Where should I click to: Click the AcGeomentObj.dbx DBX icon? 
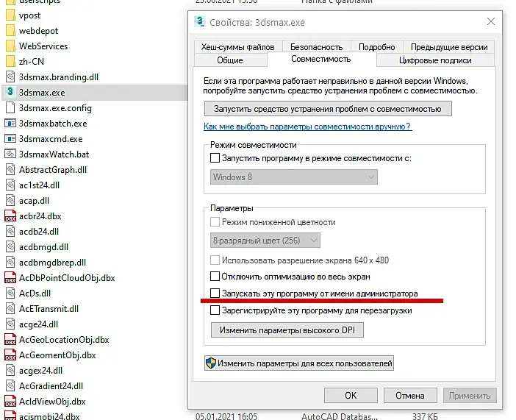(x=10, y=355)
